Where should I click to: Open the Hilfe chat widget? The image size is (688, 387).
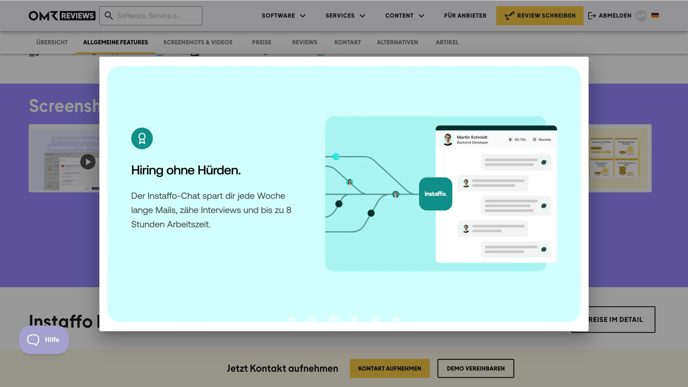coord(44,340)
